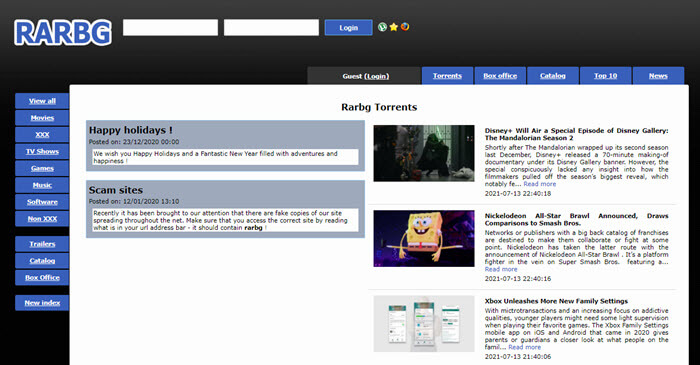Select TV Shows in the sidebar
Screen dimensions: 700x365
[42, 151]
